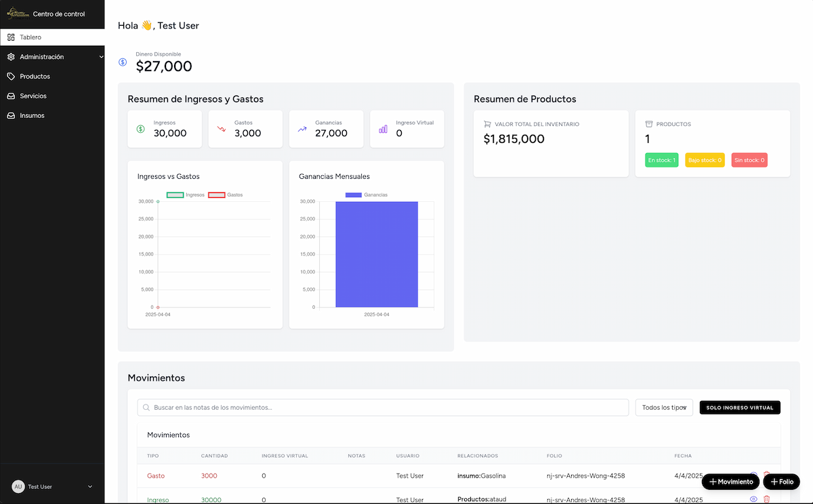813x504 pixels.
Task: Expand the Administración submenu chevron
Action: [101, 57]
